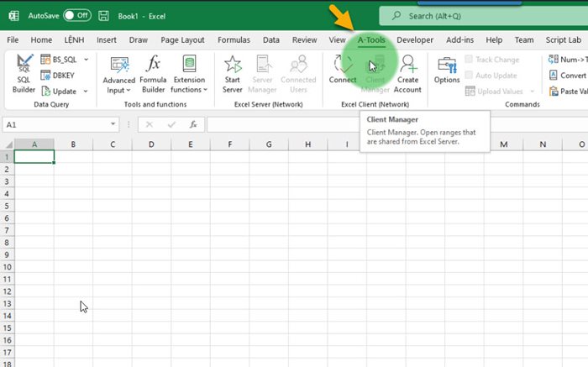Click the Excel app icon
Screen dimensions: 588x367
pyautogui.click(x=14, y=16)
